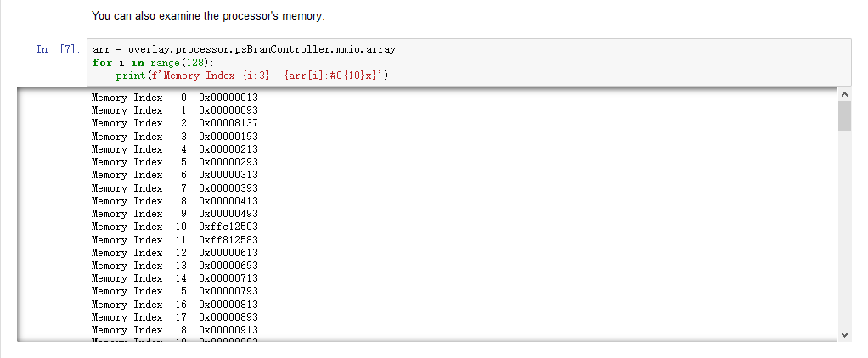This screenshot has height=358, width=868.
Task: Click the 'for i in range(128)' code line
Action: pos(153,63)
